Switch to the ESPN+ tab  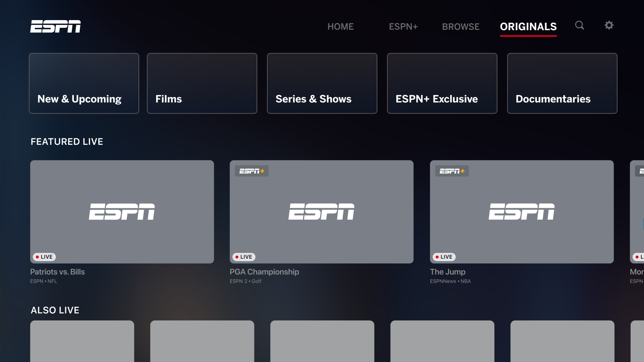403,27
